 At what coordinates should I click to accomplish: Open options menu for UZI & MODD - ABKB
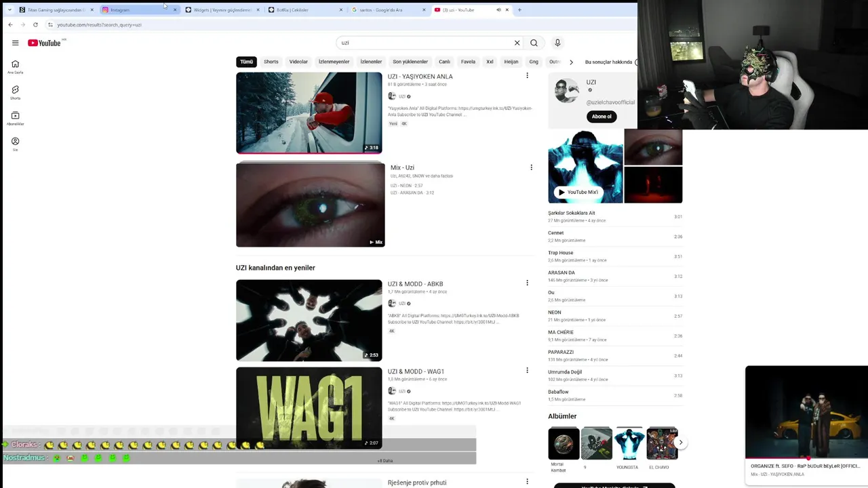pyautogui.click(x=527, y=283)
